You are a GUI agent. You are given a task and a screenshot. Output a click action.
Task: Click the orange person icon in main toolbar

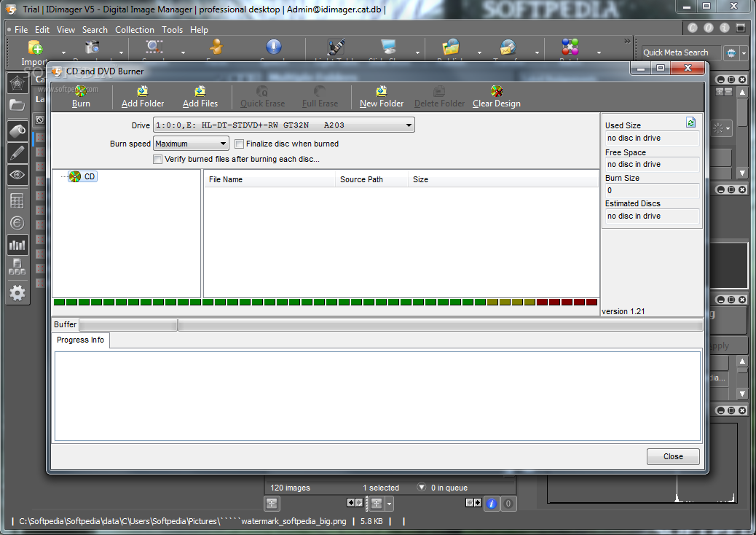(216, 47)
